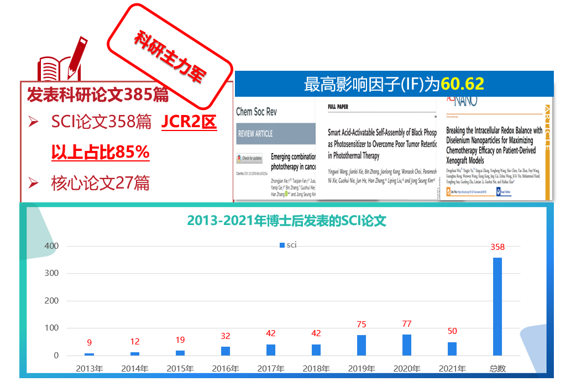Click the Crossmark logo next to Check for updates
This screenshot has width=571, height=392.
(x=240, y=158)
